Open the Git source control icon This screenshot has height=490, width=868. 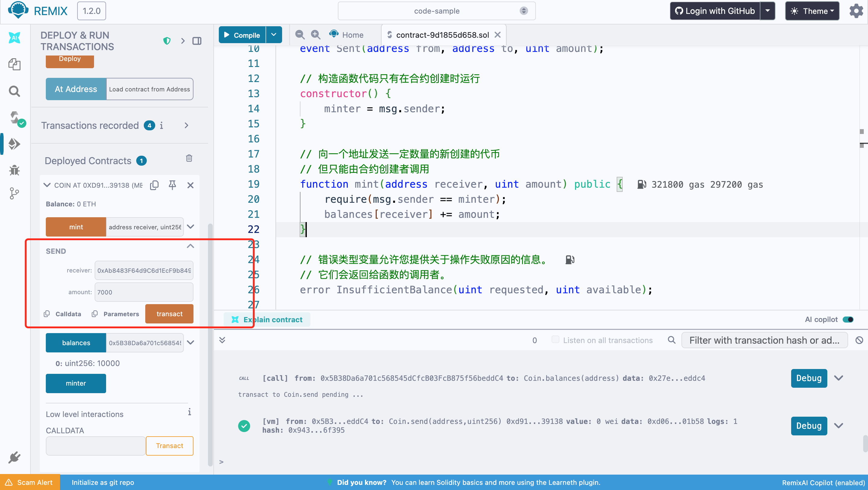14,193
